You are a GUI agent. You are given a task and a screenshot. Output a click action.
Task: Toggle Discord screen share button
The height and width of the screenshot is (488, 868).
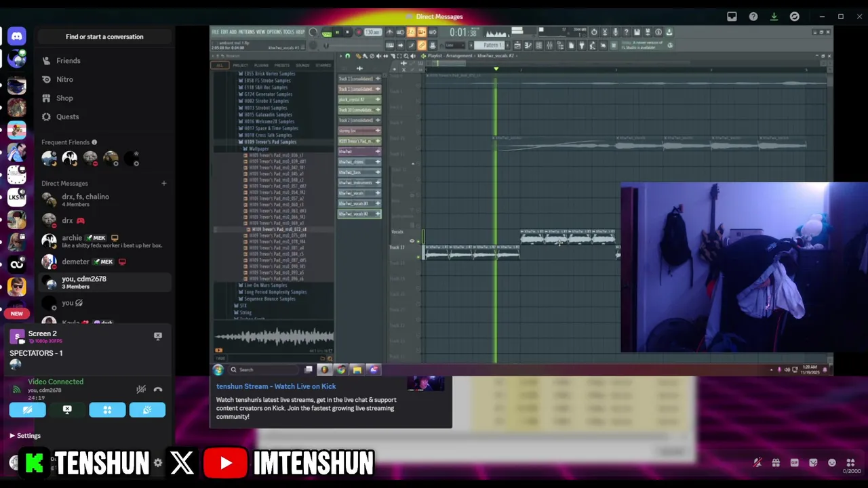[67, 410]
